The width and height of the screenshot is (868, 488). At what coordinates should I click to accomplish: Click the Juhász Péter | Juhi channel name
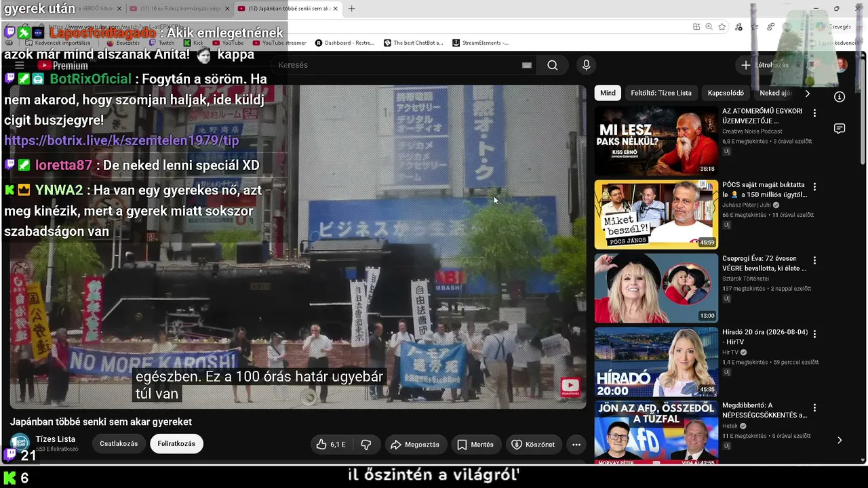click(x=747, y=205)
